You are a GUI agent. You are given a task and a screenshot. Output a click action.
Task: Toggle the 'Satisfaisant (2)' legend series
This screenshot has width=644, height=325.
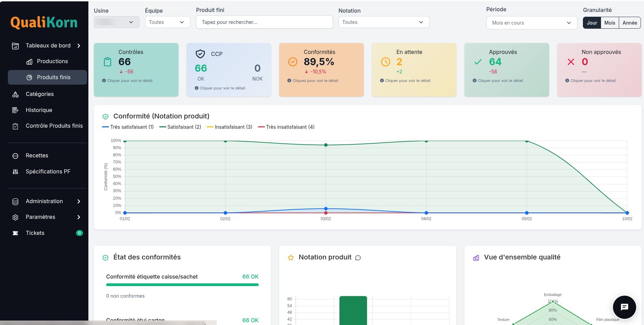coord(181,127)
